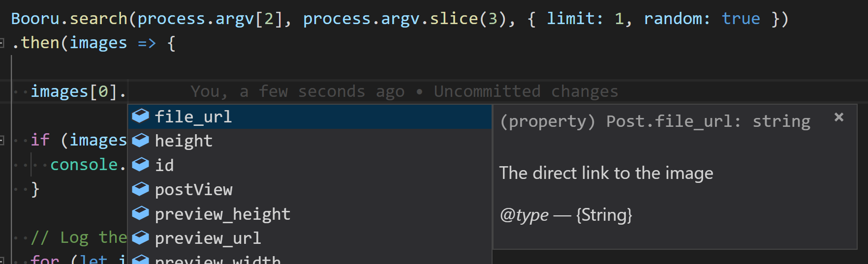Pick preview_url from the suggestion list

[x=310, y=238]
